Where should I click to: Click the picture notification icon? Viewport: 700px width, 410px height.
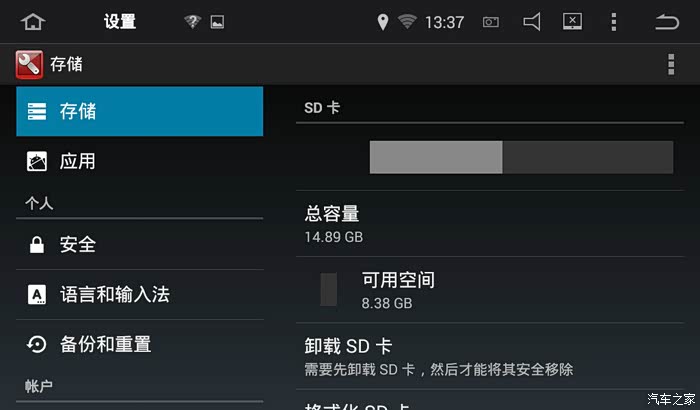217,22
